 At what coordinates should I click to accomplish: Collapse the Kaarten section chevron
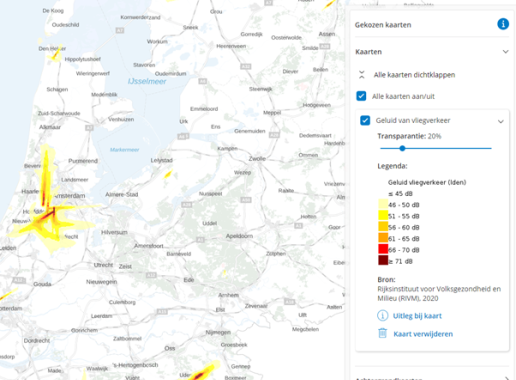click(x=505, y=52)
